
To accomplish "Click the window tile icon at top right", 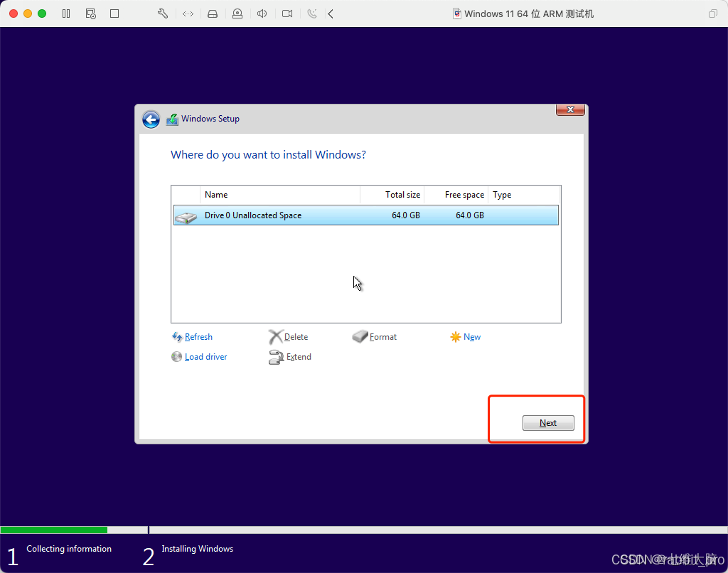I will 712,14.
